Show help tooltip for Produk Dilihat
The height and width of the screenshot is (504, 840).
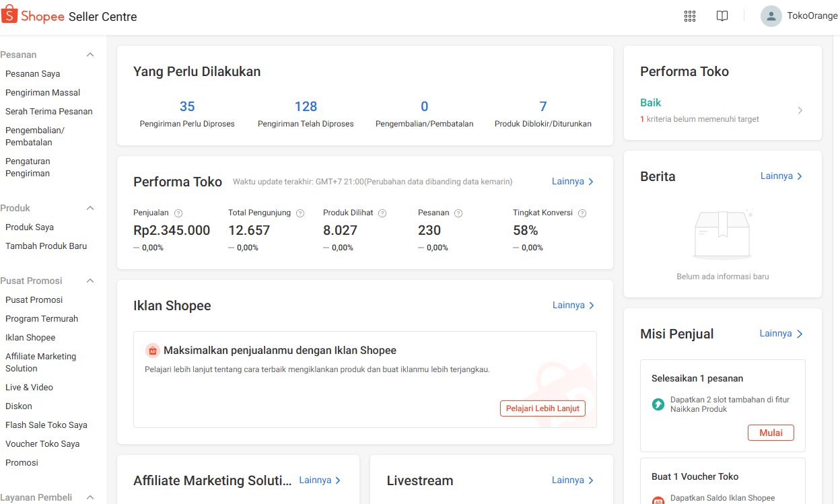pyautogui.click(x=382, y=213)
